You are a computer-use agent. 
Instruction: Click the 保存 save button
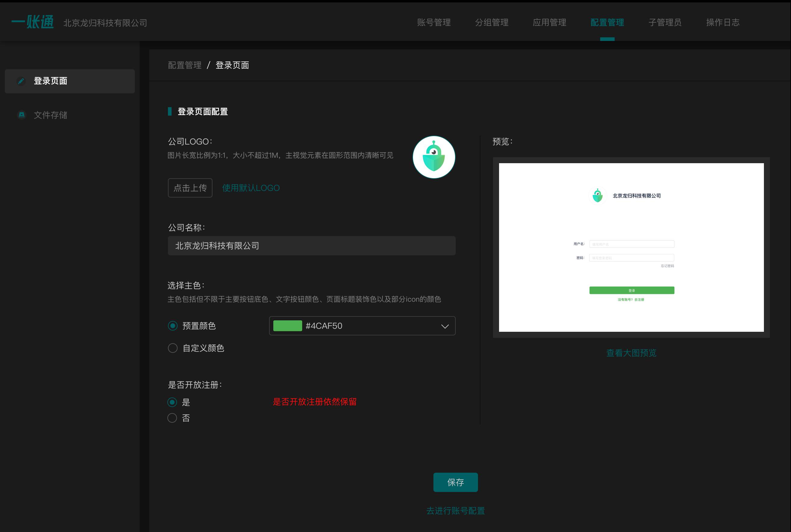455,482
